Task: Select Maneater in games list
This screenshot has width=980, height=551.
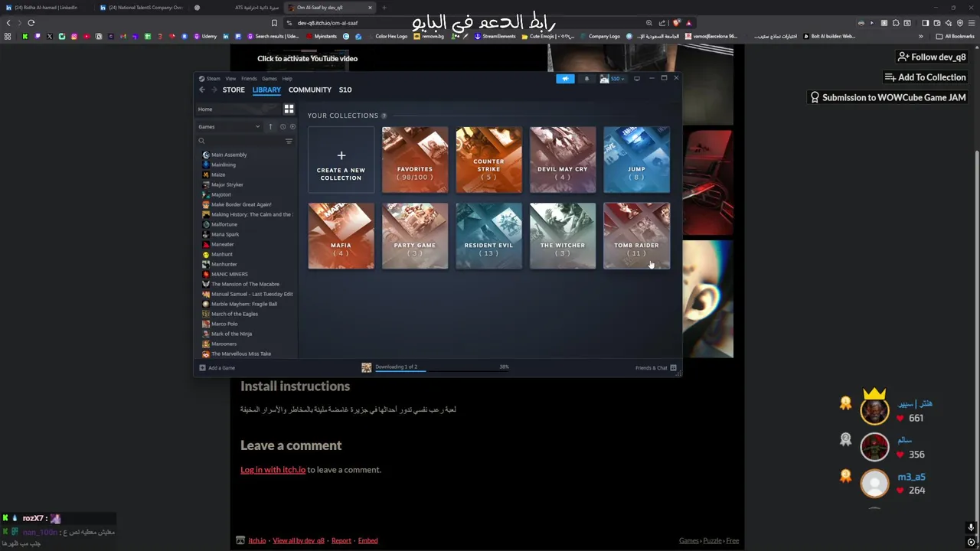Action: (223, 244)
